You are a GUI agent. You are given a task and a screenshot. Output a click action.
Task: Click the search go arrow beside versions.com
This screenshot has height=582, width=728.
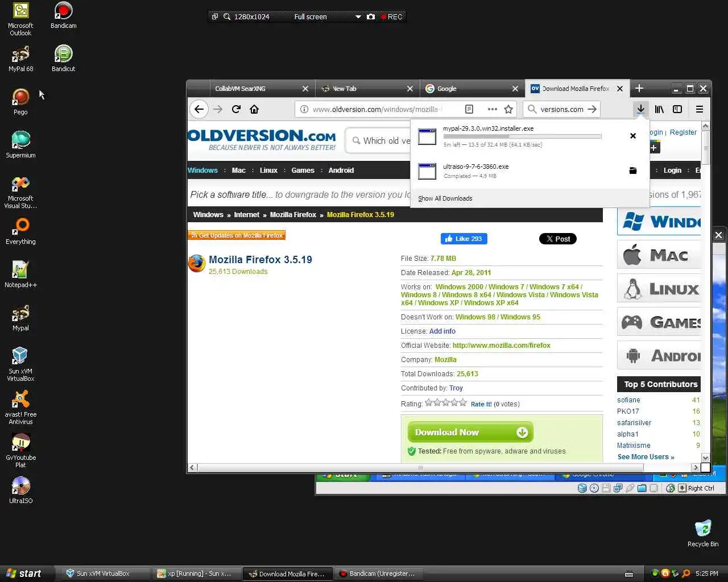click(x=592, y=109)
